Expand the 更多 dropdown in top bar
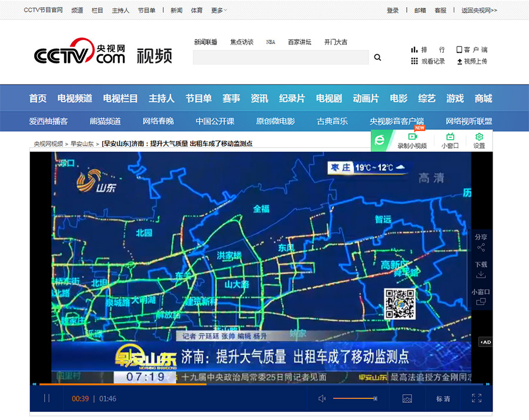The image size is (529, 420). click(219, 10)
